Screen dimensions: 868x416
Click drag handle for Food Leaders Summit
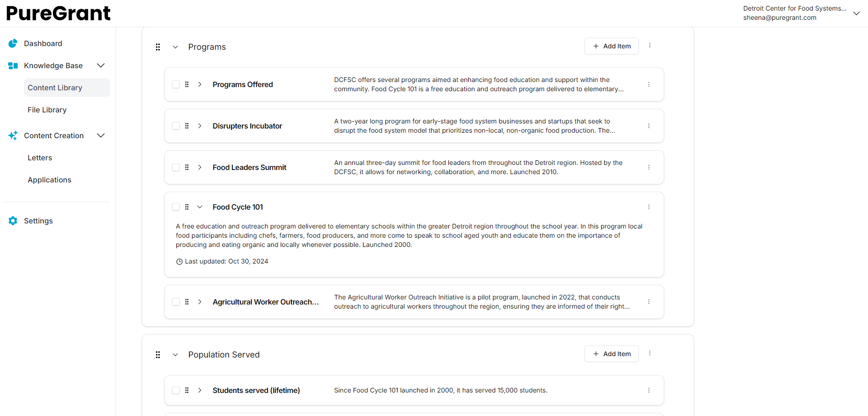pos(187,167)
